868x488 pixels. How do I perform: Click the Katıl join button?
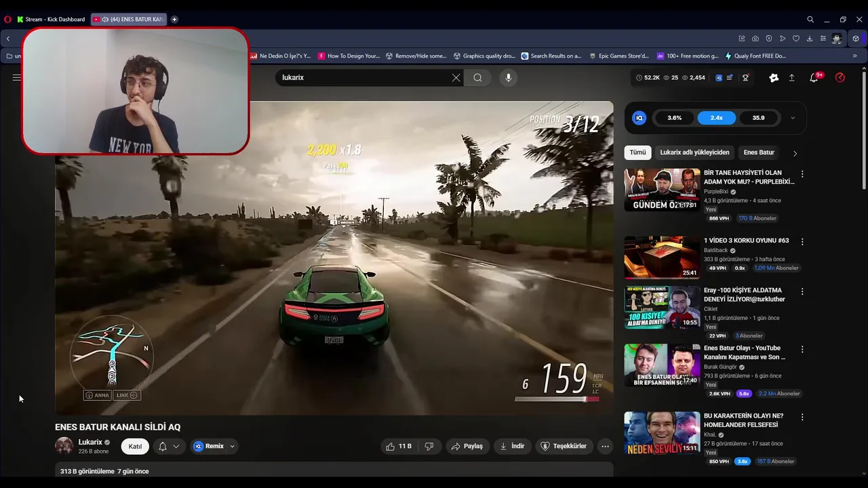(135, 446)
